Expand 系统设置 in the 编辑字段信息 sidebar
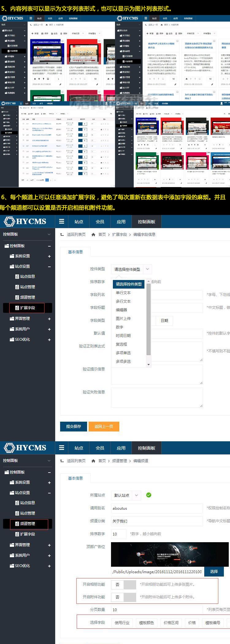 point(49,256)
